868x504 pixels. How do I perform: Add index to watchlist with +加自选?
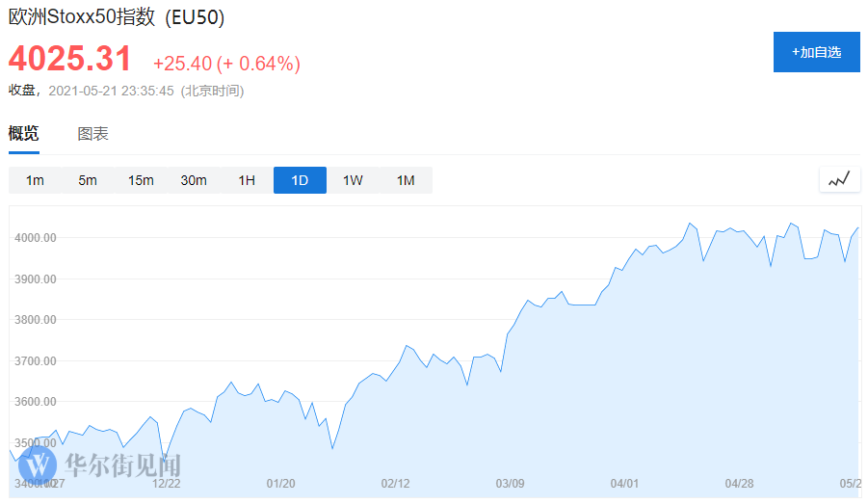816,52
